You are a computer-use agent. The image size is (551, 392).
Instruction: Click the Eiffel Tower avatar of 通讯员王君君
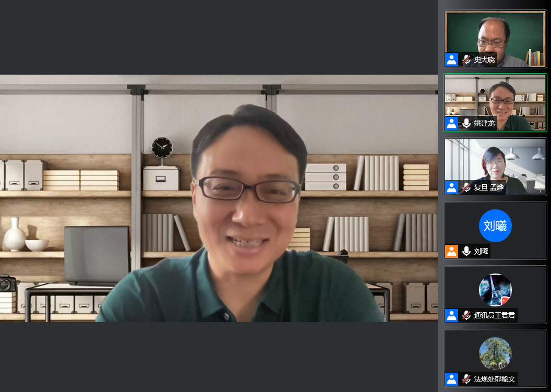[x=495, y=290]
